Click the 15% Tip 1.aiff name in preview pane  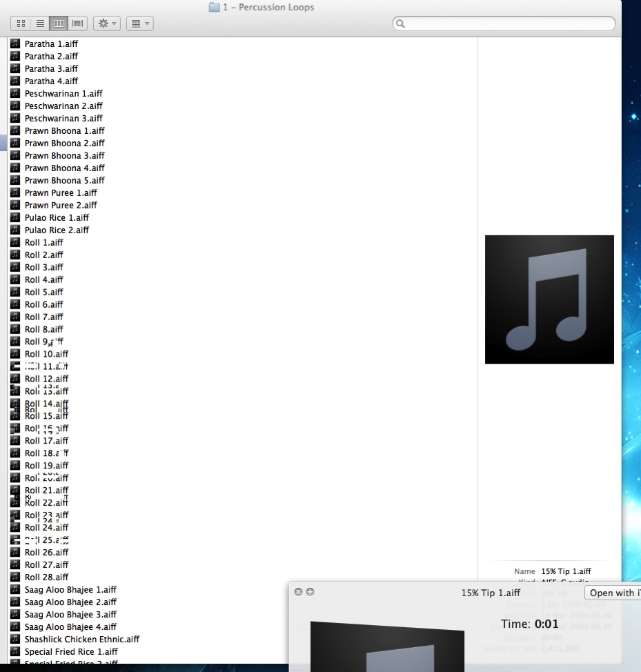tap(566, 571)
